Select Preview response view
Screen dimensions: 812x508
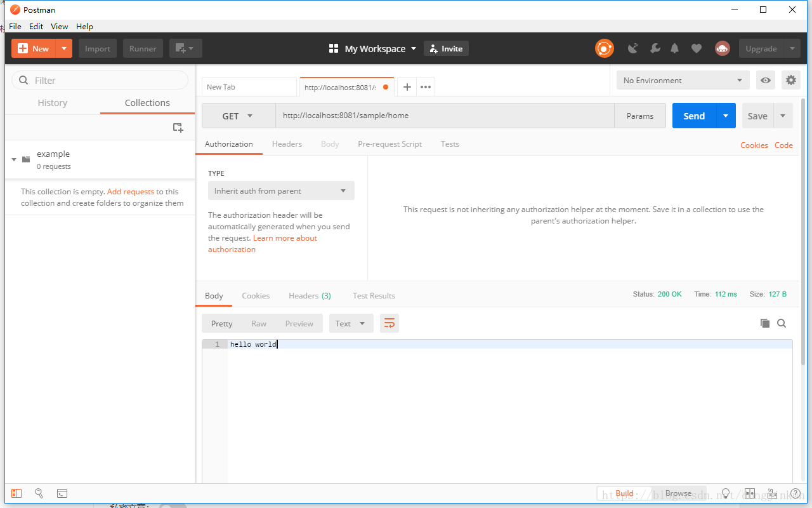coord(299,323)
